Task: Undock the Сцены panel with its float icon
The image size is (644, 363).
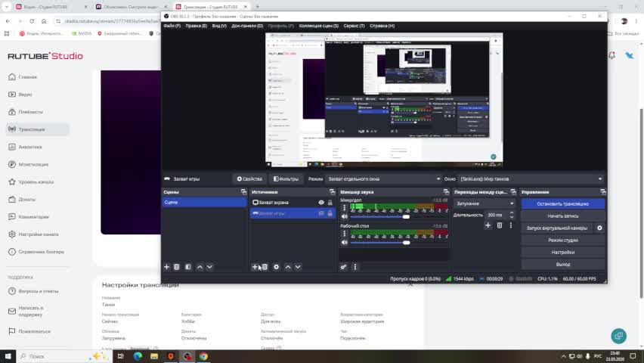Action: point(243,192)
